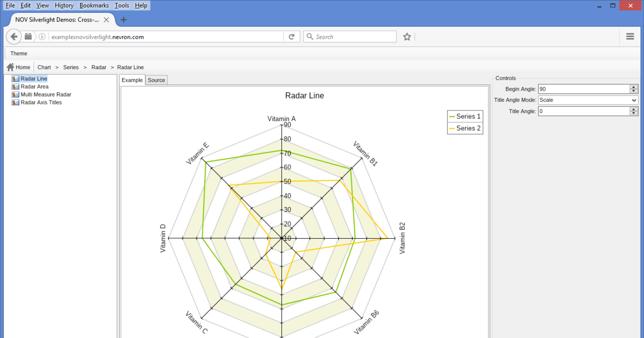
Task: Open the Multi Measure Radar example icon
Action: point(14,94)
